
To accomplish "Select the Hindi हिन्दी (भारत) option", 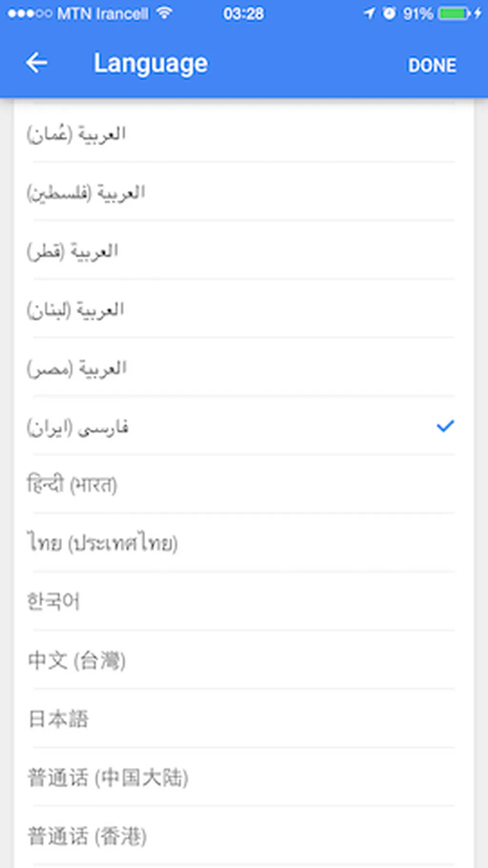I will pos(244,485).
